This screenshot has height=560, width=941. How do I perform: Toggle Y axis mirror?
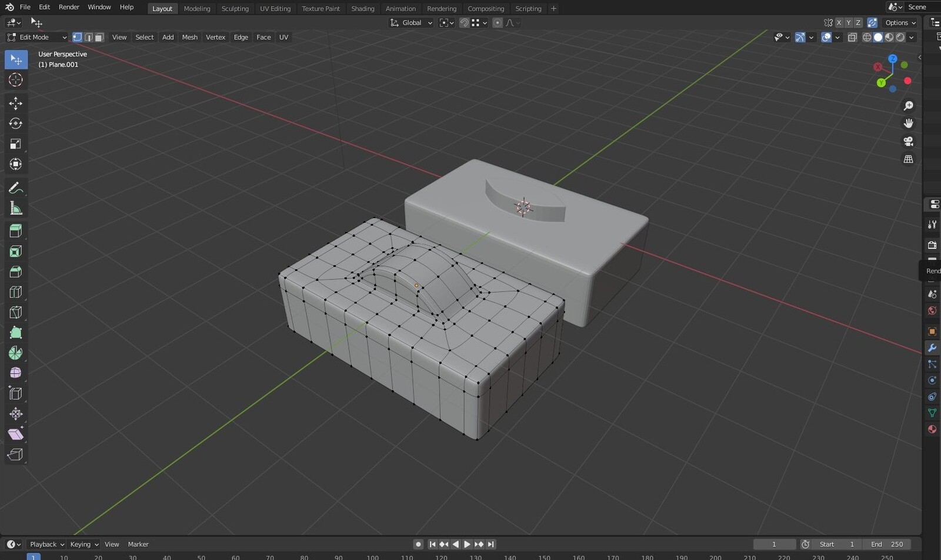click(x=849, y=23)
